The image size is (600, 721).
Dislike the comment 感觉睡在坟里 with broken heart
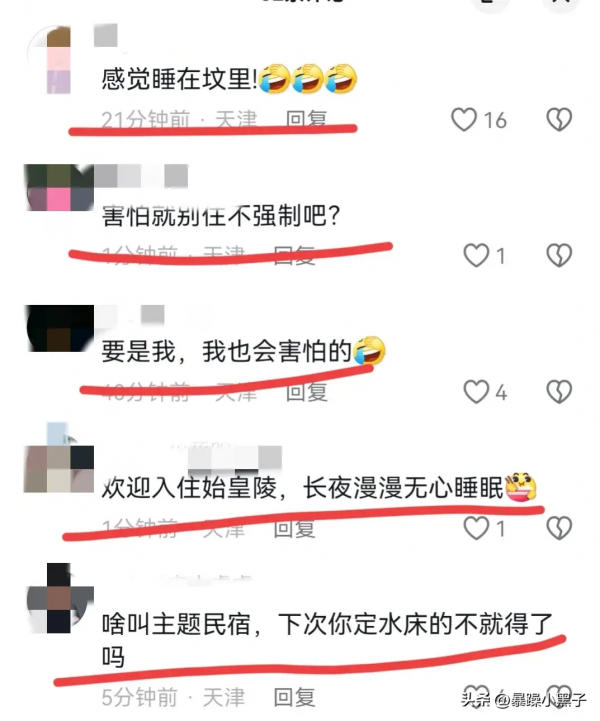click(559, 120)
